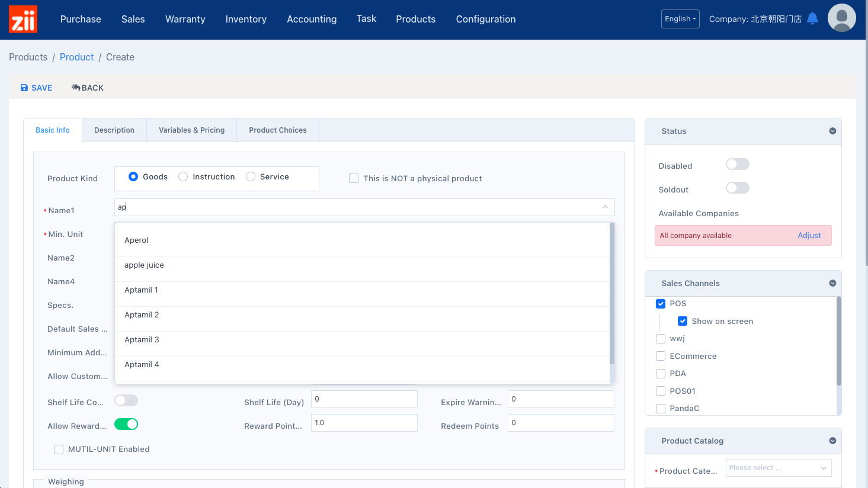Open the English language dropdown
The image size is (868, 488).
tap(680, 19)
